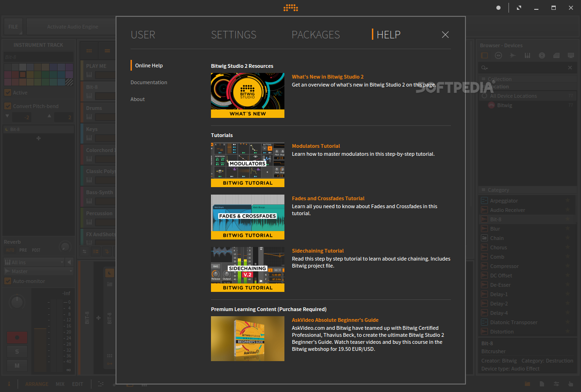Click the Sidechaining tutorial thumbnail
This screenshot has height=392, width=581.
coord(247,269)
